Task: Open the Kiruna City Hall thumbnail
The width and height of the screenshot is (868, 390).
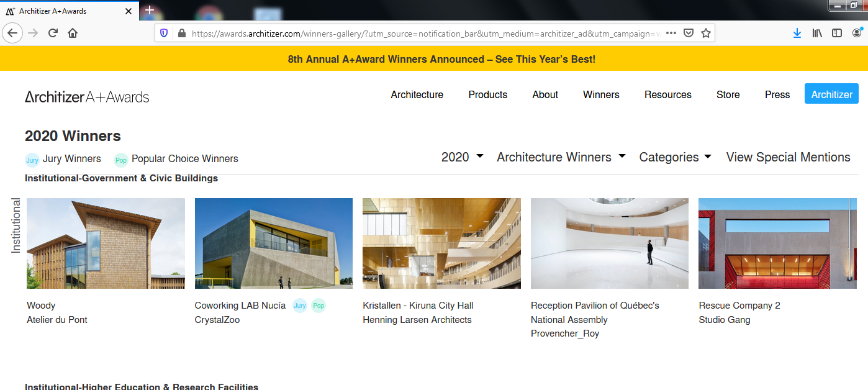Action: coord(441,243)
